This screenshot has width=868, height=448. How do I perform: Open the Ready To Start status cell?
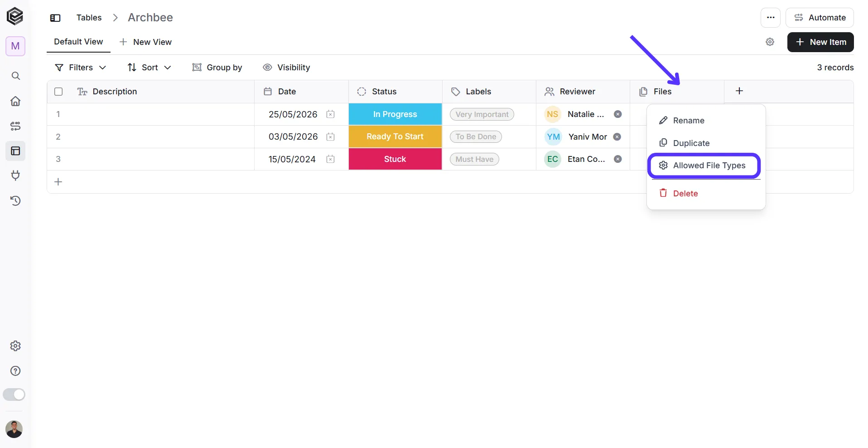[x=395, y=136]
